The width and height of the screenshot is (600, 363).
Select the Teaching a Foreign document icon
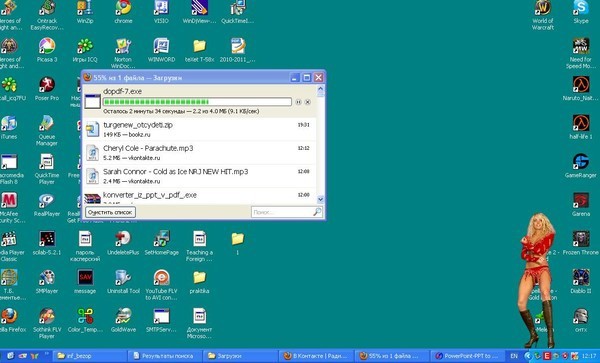[x=199, y=247]
